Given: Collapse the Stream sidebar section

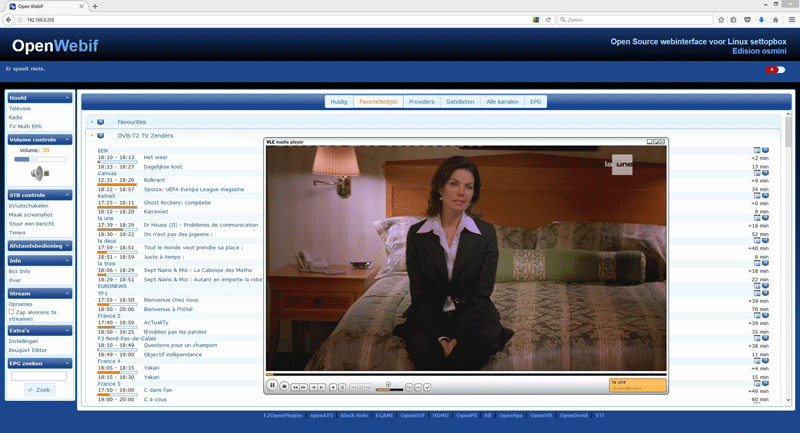Looking at the screenshot, I should click(67, 293).
